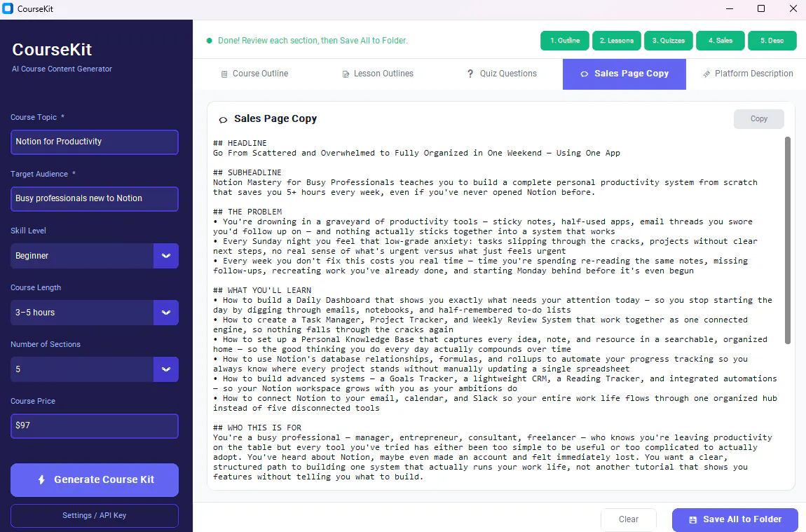The image size is (806, 532).
Task: Click the Lesson Outlines tab pencil icon
Action: point(346,74)
